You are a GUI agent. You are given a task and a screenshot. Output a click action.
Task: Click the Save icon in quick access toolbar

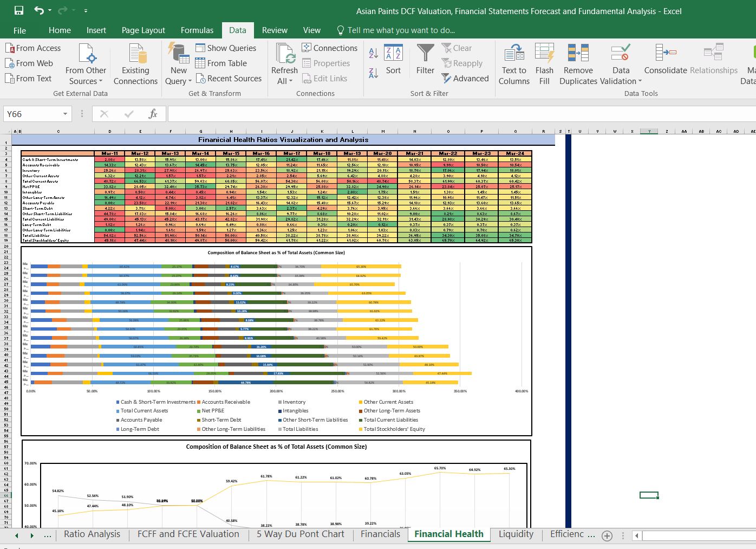tap(19, 10)
